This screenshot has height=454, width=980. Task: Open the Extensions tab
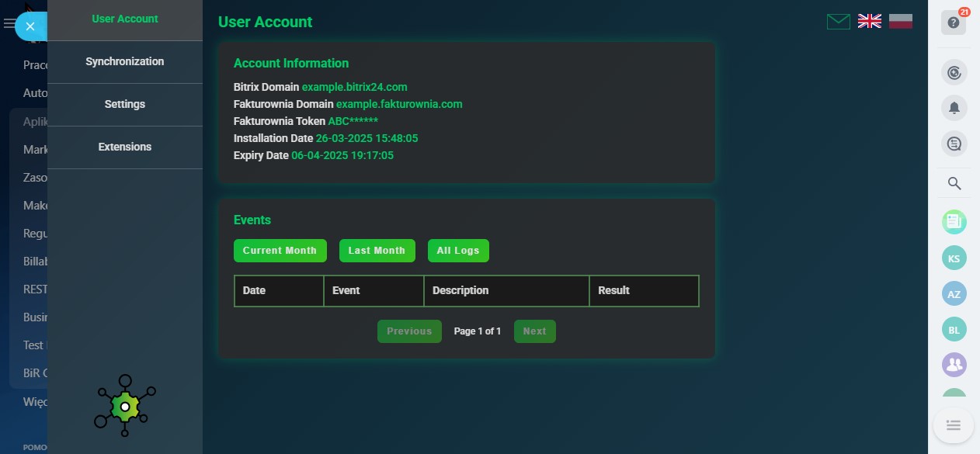[x=125, y=147]
